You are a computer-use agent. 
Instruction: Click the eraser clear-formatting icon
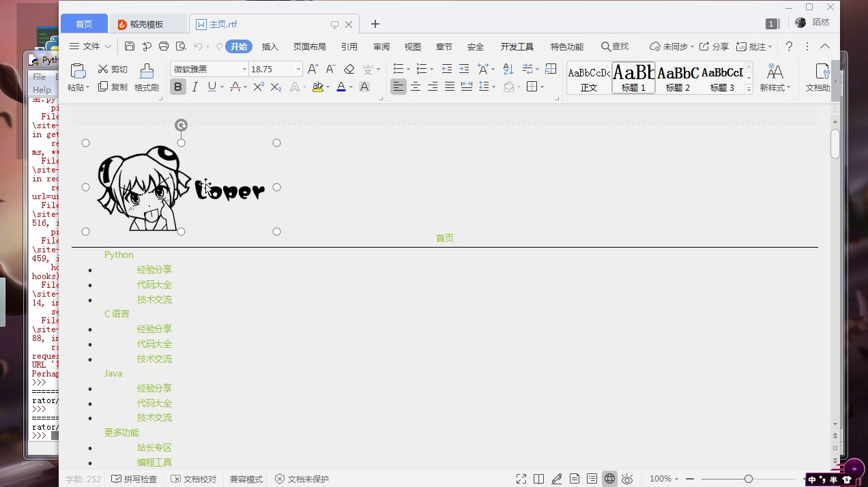[x=349, y=69]
